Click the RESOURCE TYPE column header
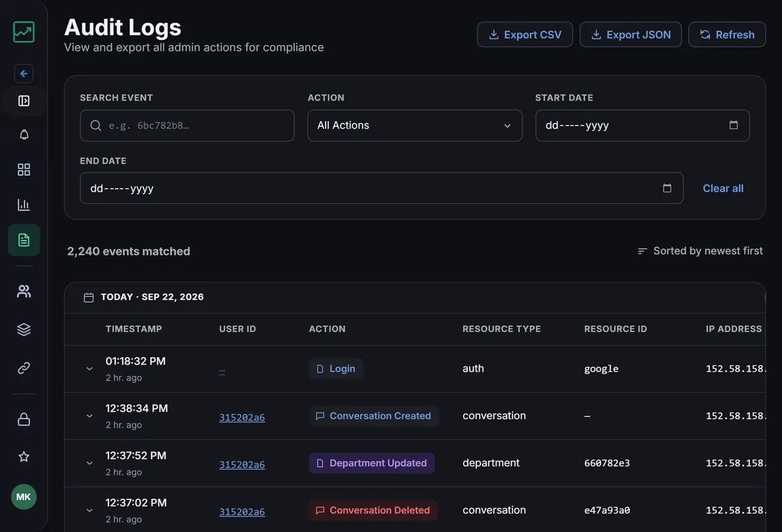782x532 pixels. click(x=501, y=329)
